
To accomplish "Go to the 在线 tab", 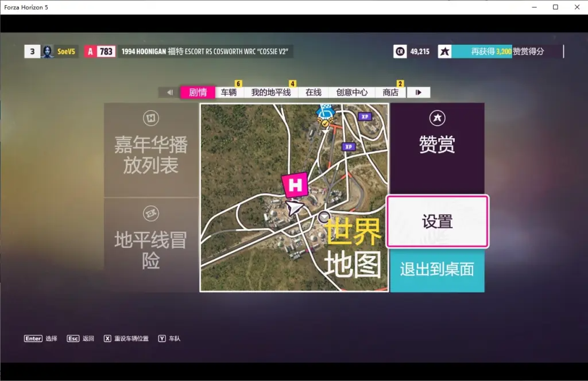I will 313,92.
